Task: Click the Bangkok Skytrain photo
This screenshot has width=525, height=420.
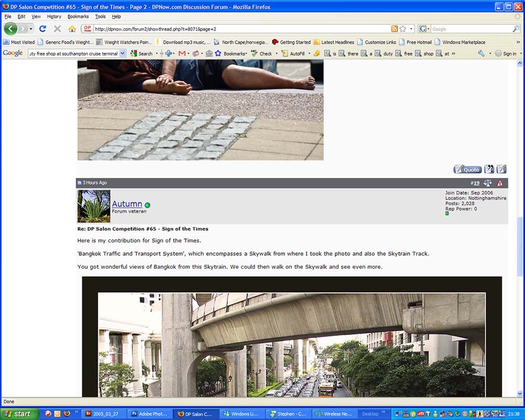Action: (x=291, y=344)
